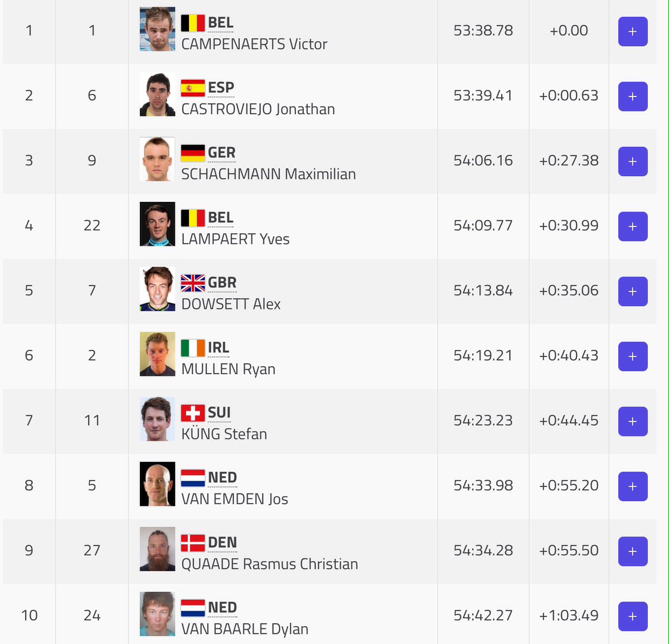
Task: Click the Swiss flag icon
Action: pos(193,413)
